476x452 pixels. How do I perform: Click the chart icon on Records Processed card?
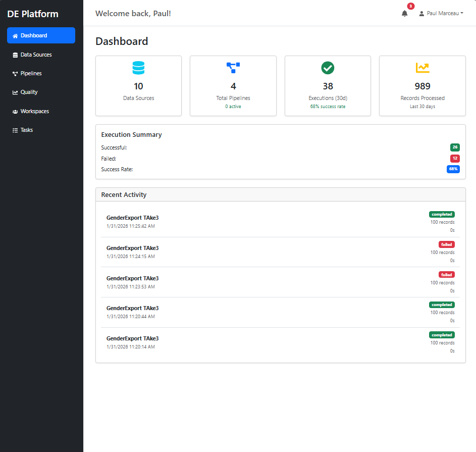pyautogui.click(x=422, y=68)
